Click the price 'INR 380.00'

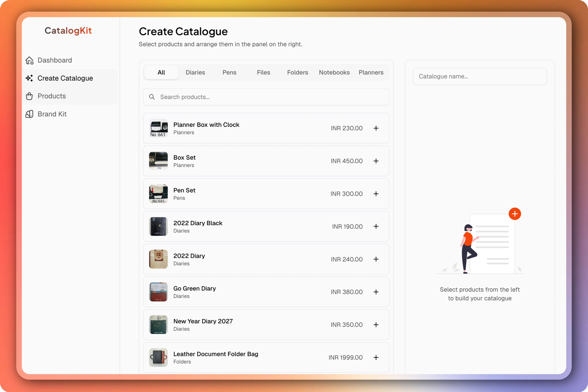pos(347,292)
